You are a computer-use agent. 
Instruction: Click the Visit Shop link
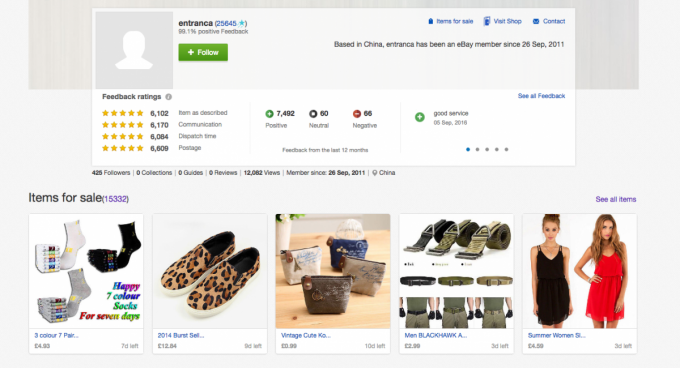[x=507, y=21]
